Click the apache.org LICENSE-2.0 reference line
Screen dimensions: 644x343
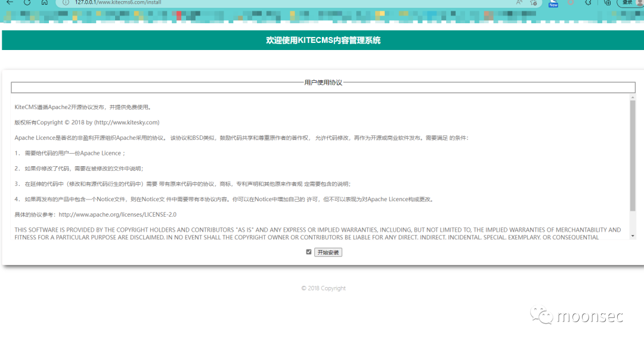pos(95,214)
